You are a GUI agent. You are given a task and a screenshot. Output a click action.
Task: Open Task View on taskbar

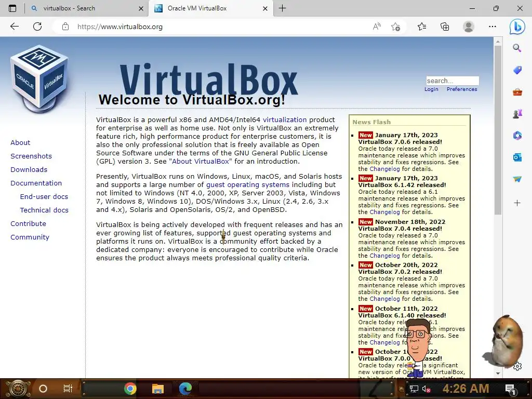click(68, 389)
